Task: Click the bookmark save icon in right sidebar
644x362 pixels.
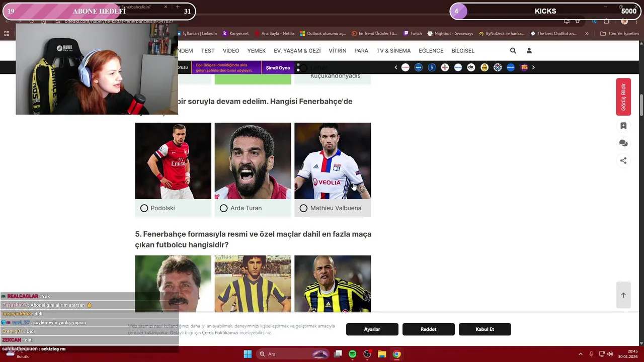Action: click(623, 126)
